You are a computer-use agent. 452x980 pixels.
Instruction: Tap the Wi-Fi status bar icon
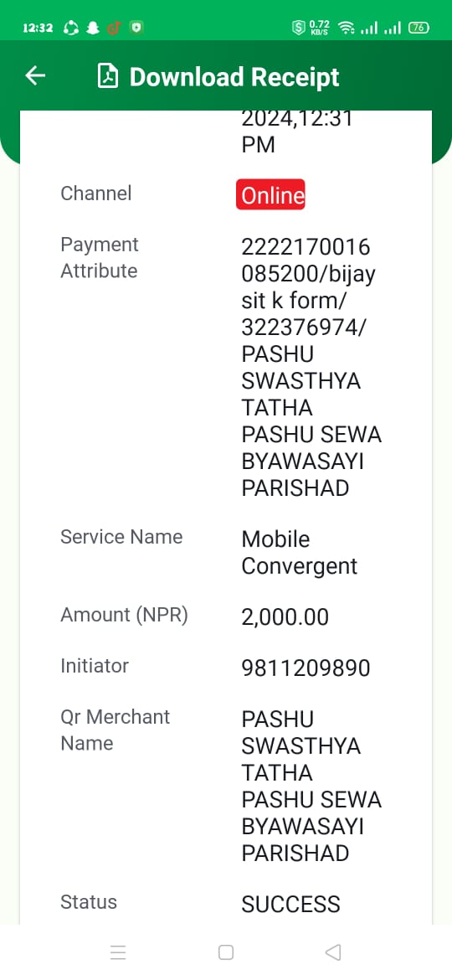click(x=346, y=28)
